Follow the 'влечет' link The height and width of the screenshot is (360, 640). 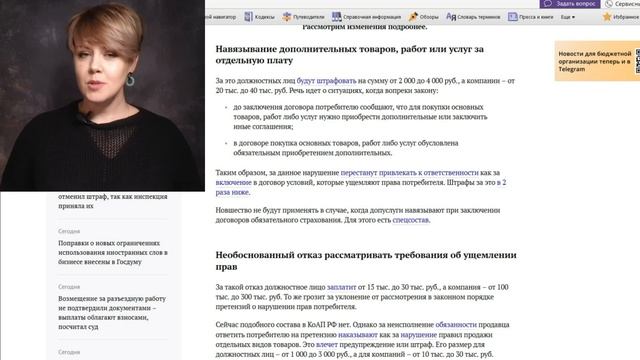pyautogui.click(x=327, y=344)
